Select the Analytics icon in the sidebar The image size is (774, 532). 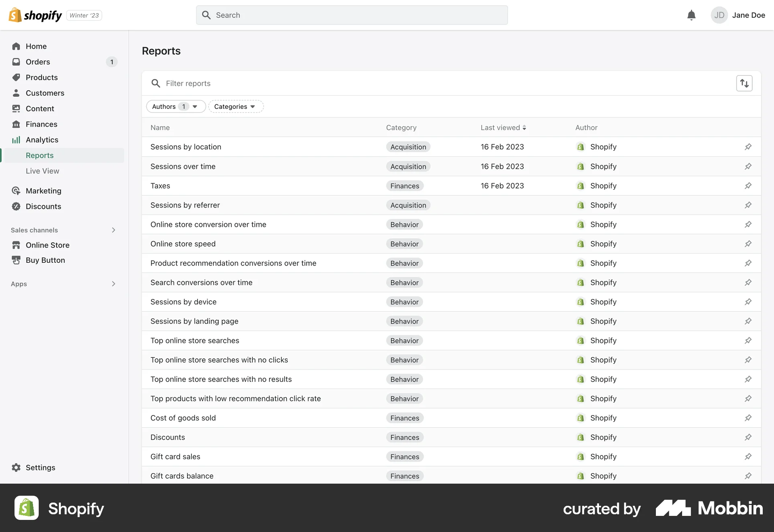(x=16, y=140)
